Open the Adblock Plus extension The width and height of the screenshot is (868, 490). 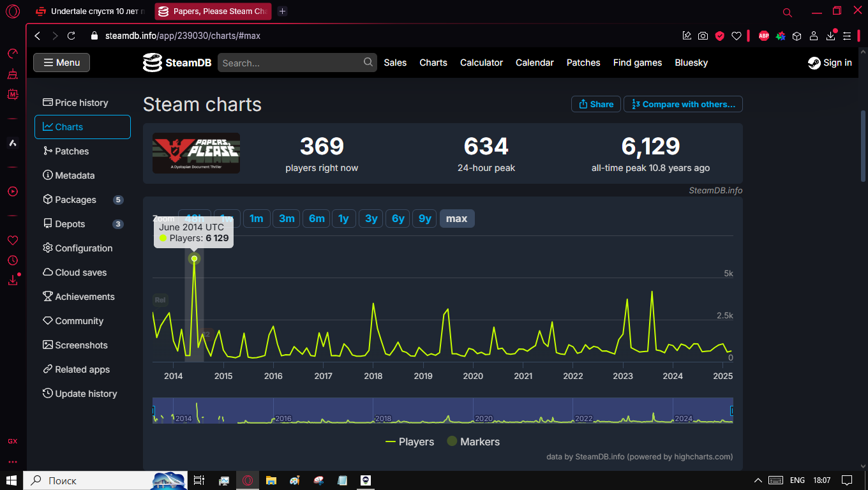(x=764, y=36)
